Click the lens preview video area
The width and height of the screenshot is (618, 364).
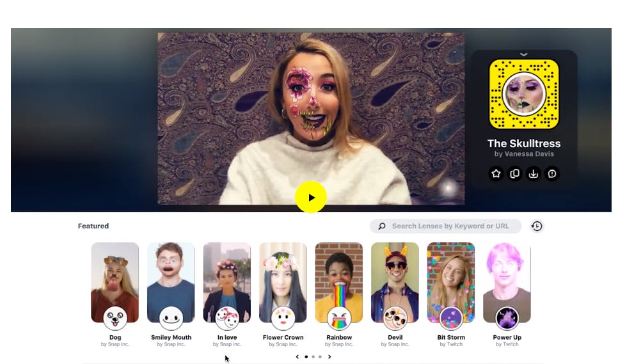pyautogui.click(x=311, y=118)
